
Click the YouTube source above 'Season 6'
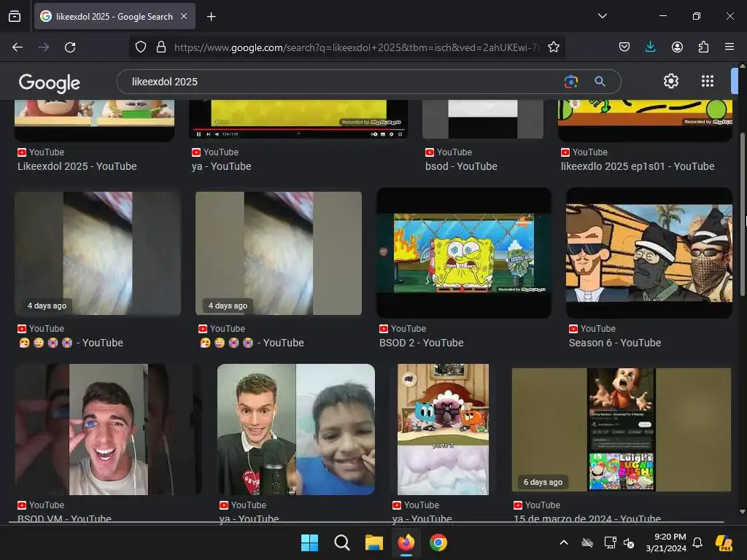coord(592,329)
